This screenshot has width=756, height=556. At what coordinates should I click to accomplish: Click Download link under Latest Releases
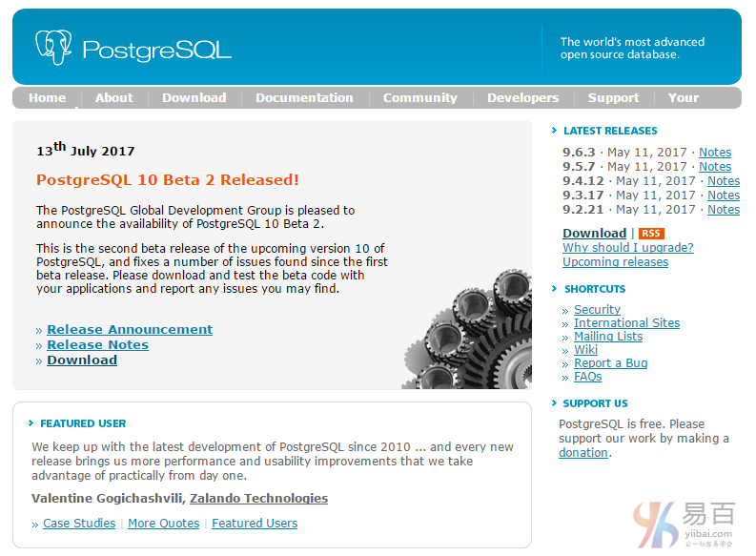click(x=595, y=234)
